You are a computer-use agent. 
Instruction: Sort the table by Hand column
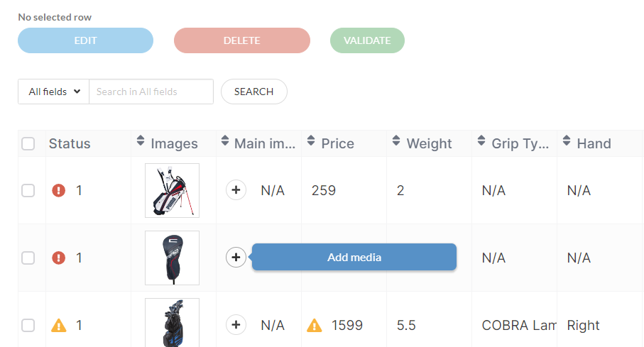tap(567, 141)
